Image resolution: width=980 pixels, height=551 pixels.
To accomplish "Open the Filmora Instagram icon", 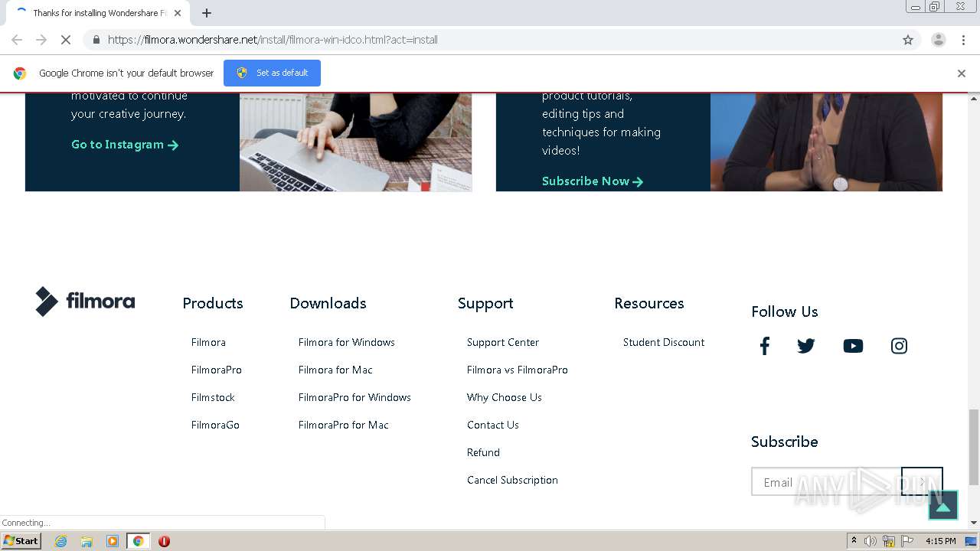I will tap(899, 346).
